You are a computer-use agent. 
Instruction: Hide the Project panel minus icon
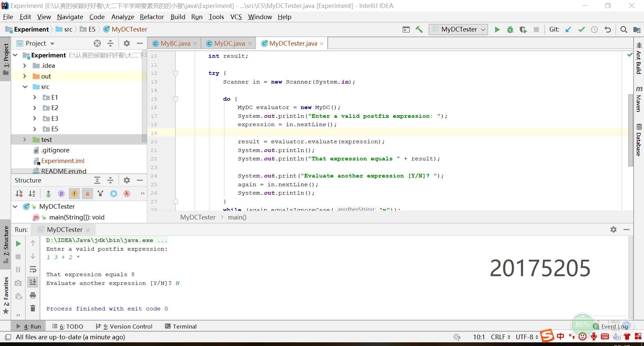(x=140, y=43)
